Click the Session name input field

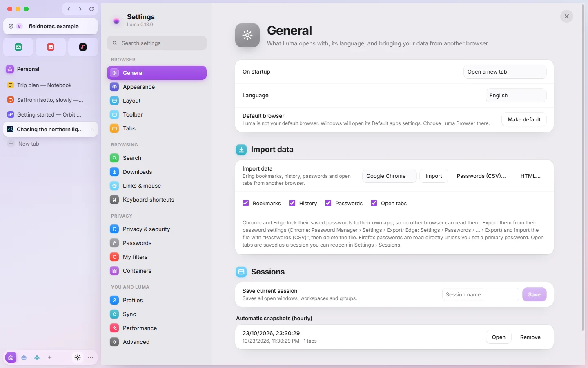(481, 294)
